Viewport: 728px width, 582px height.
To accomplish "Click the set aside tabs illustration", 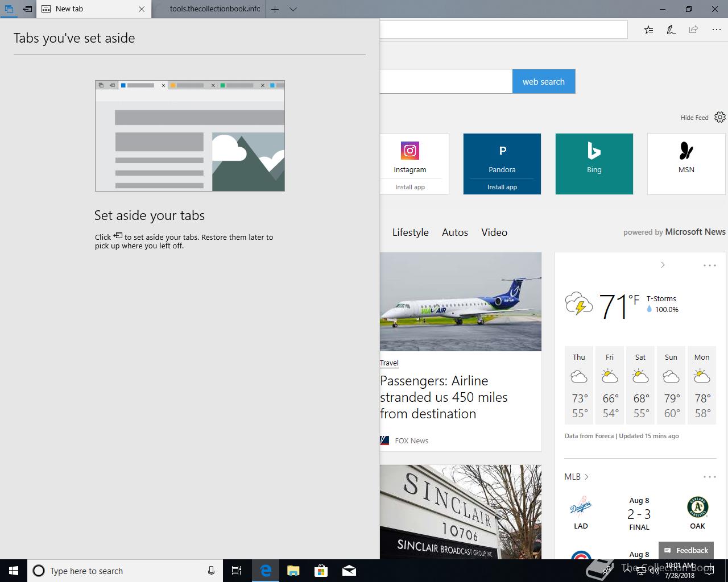I will 190,136.
